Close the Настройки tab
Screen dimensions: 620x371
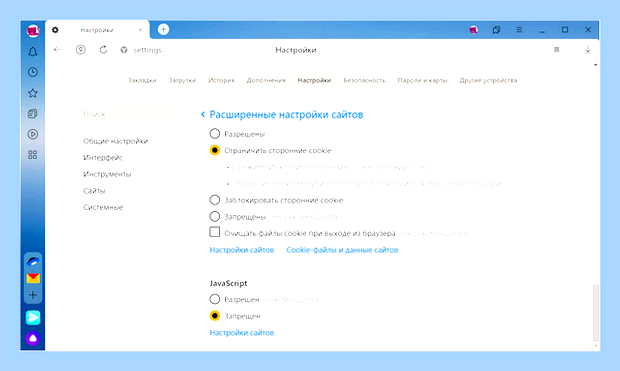(140, 30)
